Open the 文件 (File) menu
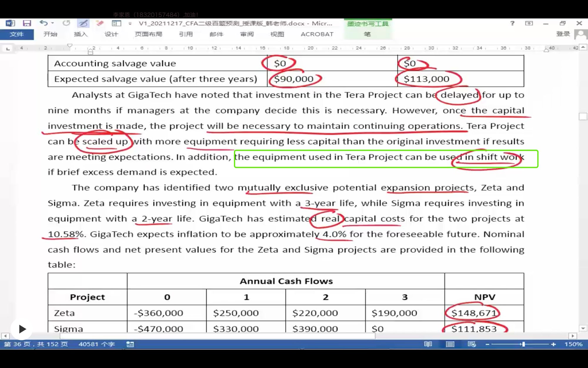 point(17,34)
